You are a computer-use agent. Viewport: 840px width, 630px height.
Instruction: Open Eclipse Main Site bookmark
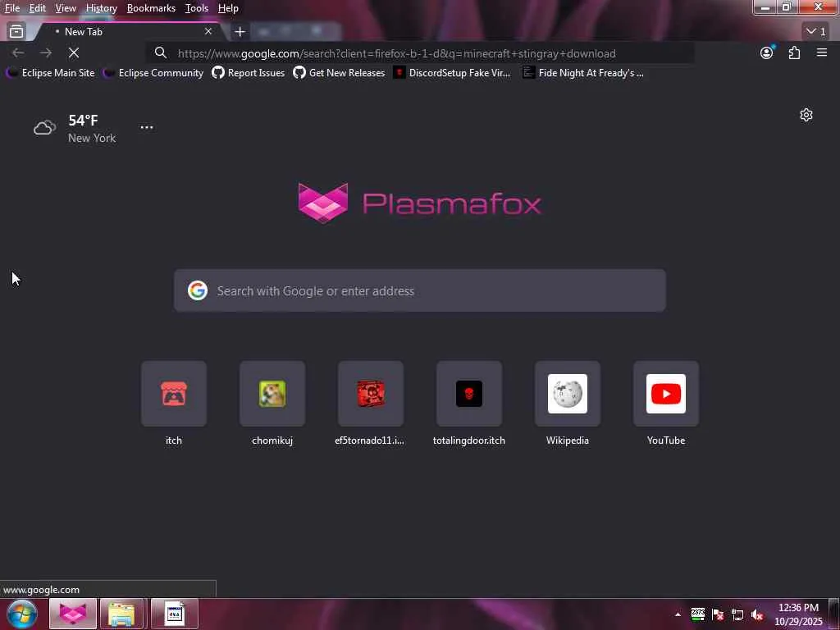coord(50,72)
